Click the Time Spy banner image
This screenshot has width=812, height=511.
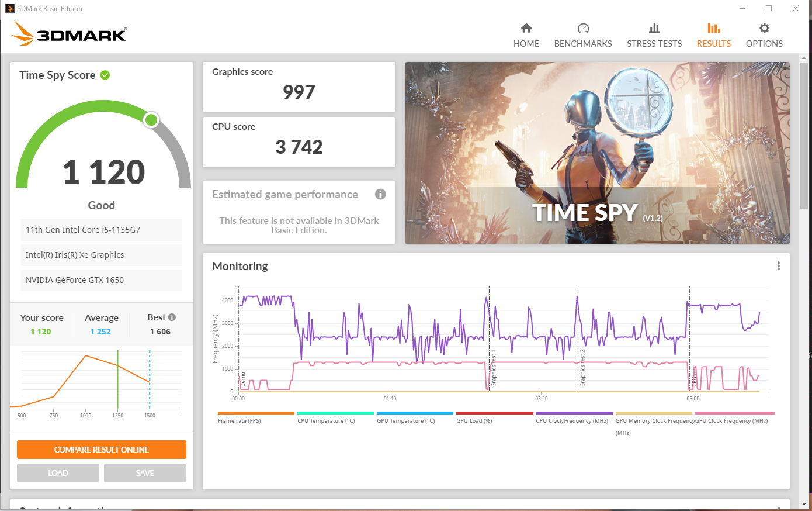click(597, 153)
